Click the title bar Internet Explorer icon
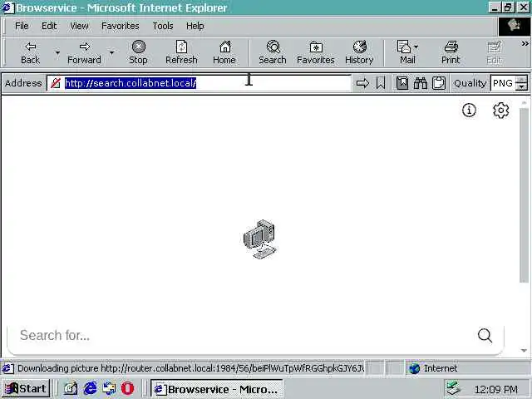The width and height of the screenshot is (532, 399). [7, 7]
